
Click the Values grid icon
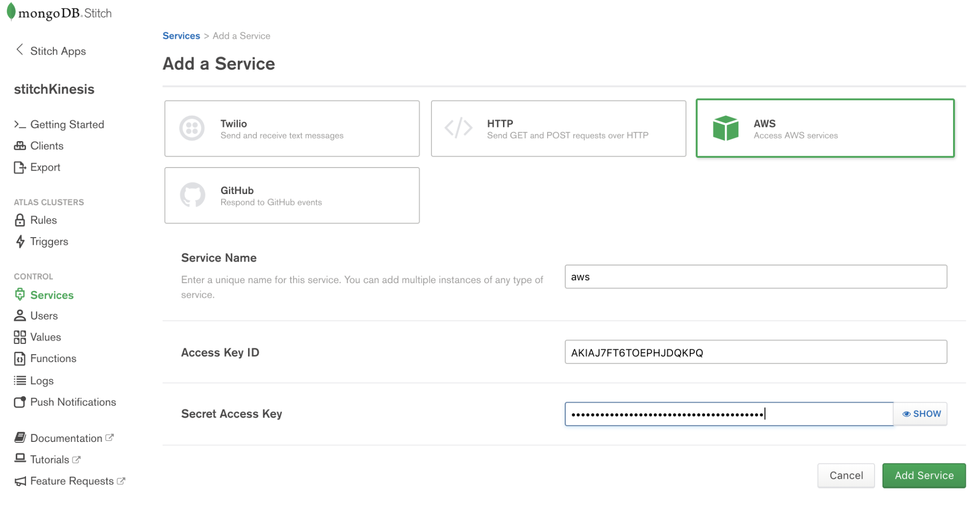tap(20, 337)
